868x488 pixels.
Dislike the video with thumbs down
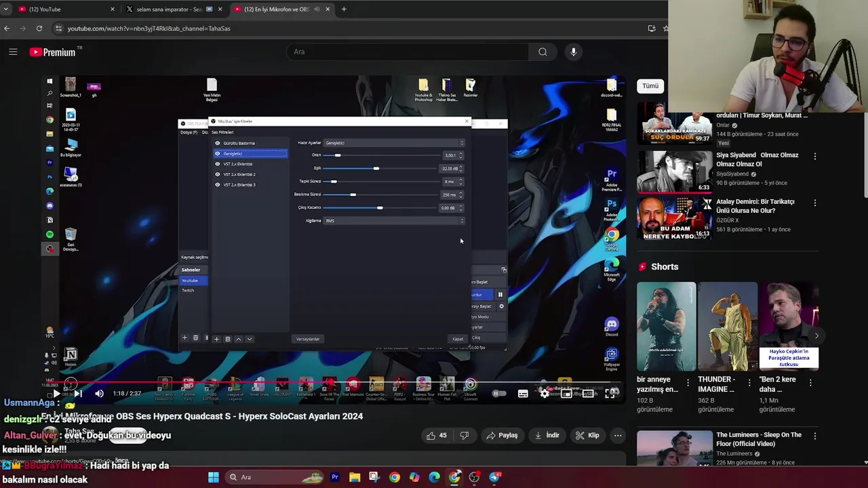tap(465, 435)
